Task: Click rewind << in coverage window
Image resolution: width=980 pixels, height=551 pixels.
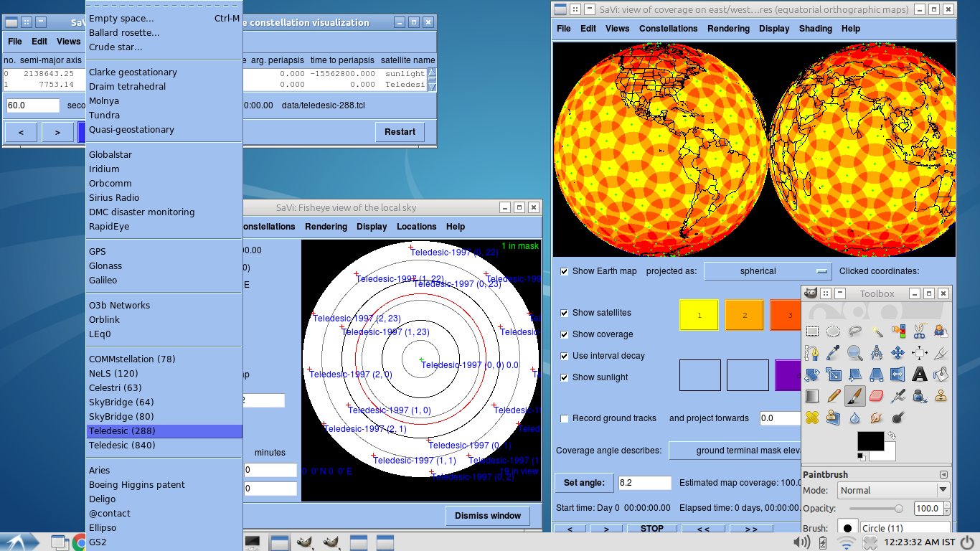Action: pyautogui.click(x=703, y=529)
